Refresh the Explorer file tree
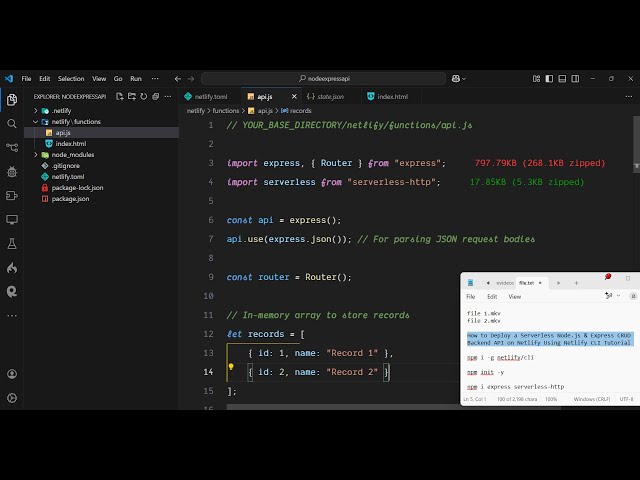 (144, 97)
